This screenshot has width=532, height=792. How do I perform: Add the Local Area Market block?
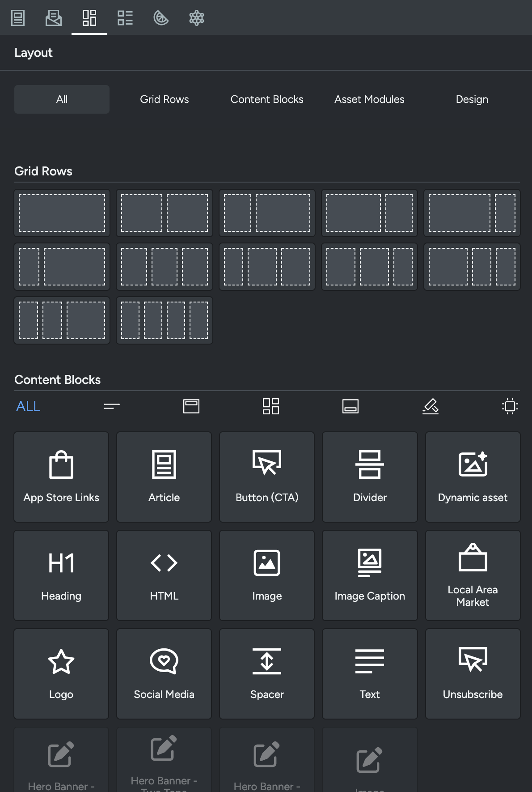pos(473,575)
